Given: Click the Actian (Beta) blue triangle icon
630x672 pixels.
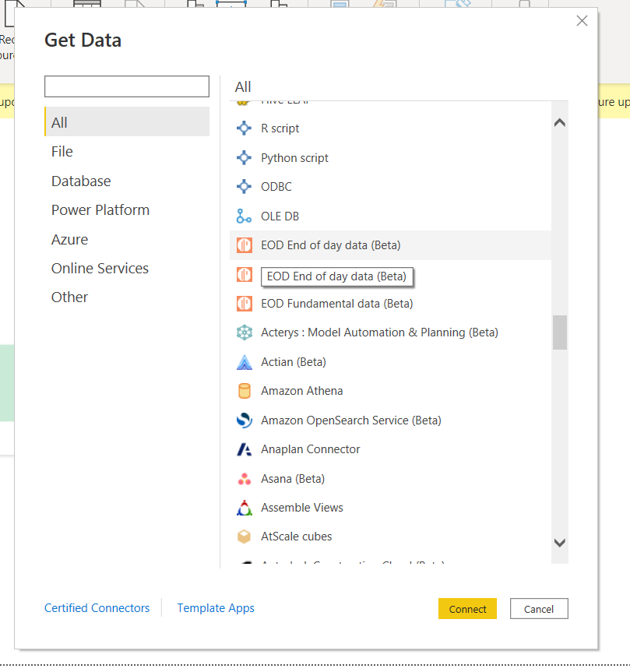Looking at the screenshot, I should point(245,362).
